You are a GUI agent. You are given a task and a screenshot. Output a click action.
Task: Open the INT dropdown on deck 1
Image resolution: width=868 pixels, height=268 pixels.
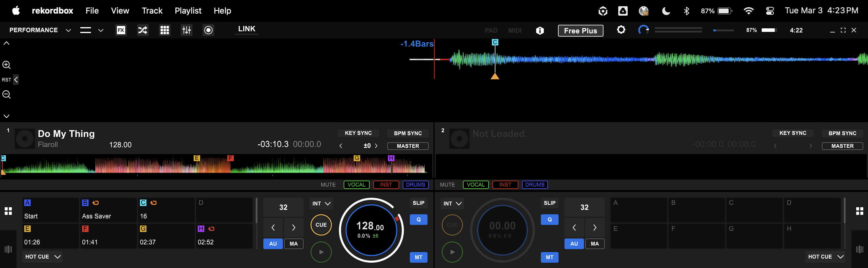tap(321, 203)
